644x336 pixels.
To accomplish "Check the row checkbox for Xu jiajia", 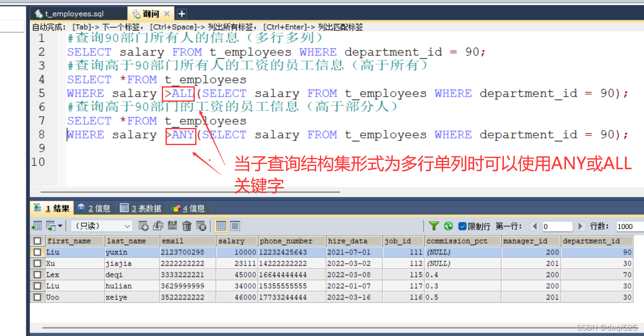I will [x=38, y=263].
